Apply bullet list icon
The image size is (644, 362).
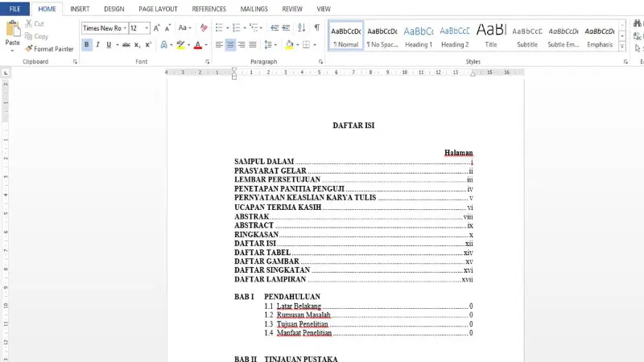click(x=219, y=28)
